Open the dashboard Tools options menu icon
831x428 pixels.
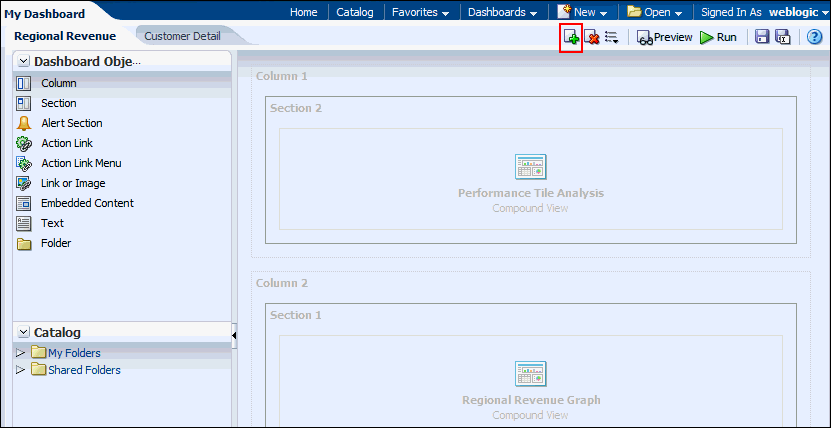pyautogui.click(x=612, y=37)
